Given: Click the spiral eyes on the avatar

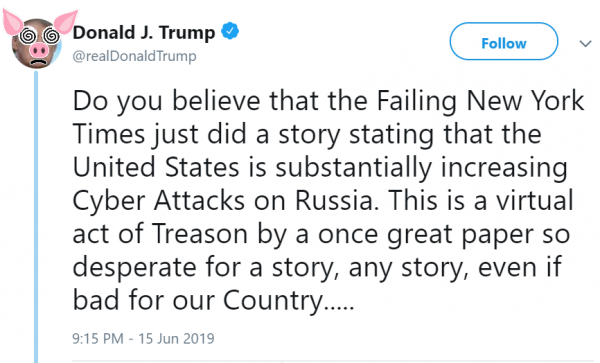Looking at the screenshot, I should (39, 36).
